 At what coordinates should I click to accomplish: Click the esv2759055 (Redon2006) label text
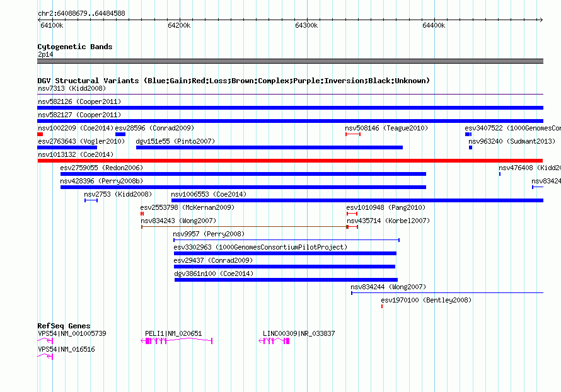tap(101, 168)
